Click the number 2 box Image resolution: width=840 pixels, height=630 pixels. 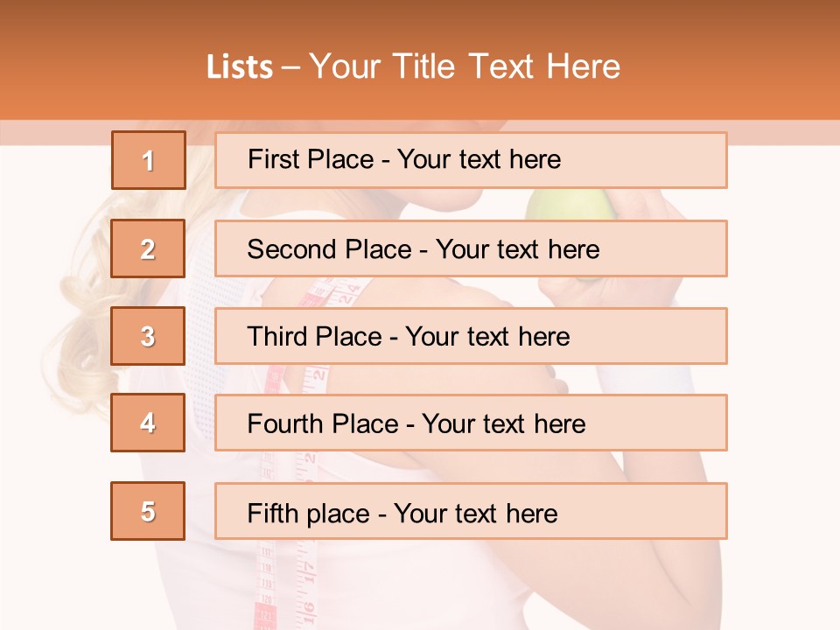pos(148,248)
